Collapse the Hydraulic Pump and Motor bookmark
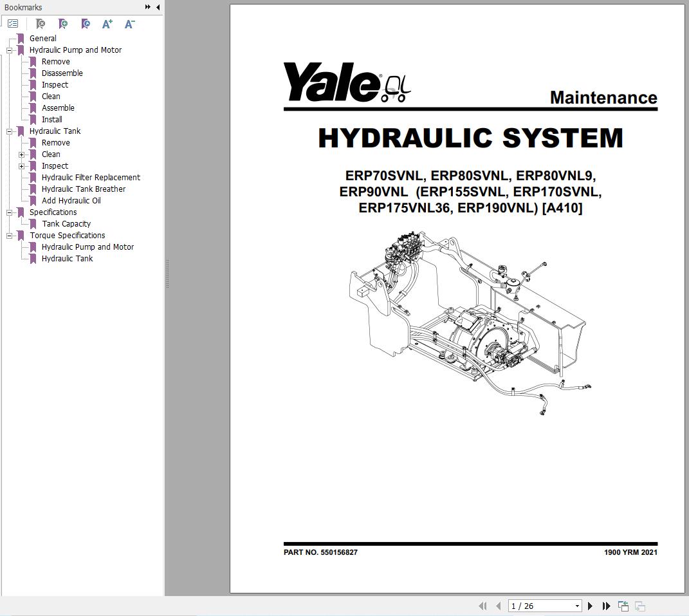 (8, 50)
